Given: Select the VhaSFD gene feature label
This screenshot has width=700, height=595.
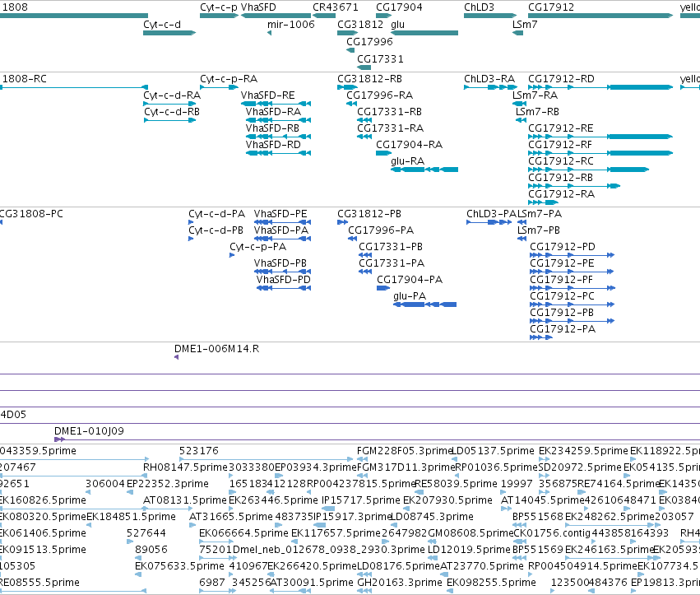Looking at the screenshot, I should (258, 7).
